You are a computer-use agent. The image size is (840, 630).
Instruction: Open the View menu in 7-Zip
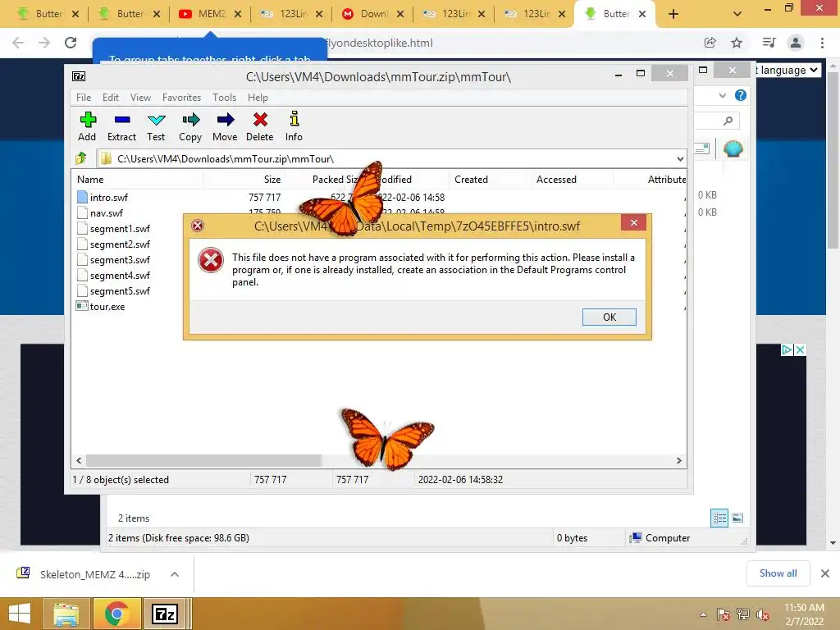(140, 98)
